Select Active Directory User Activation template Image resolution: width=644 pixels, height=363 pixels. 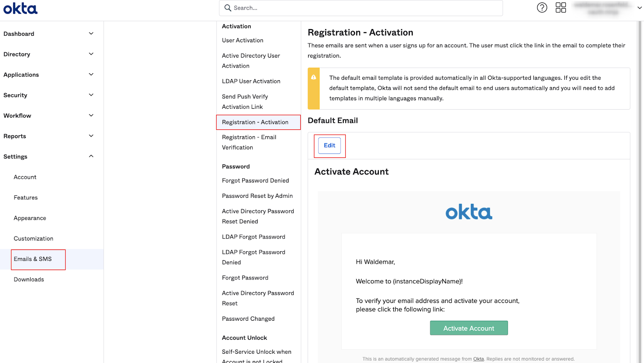[x=251, y=61]
